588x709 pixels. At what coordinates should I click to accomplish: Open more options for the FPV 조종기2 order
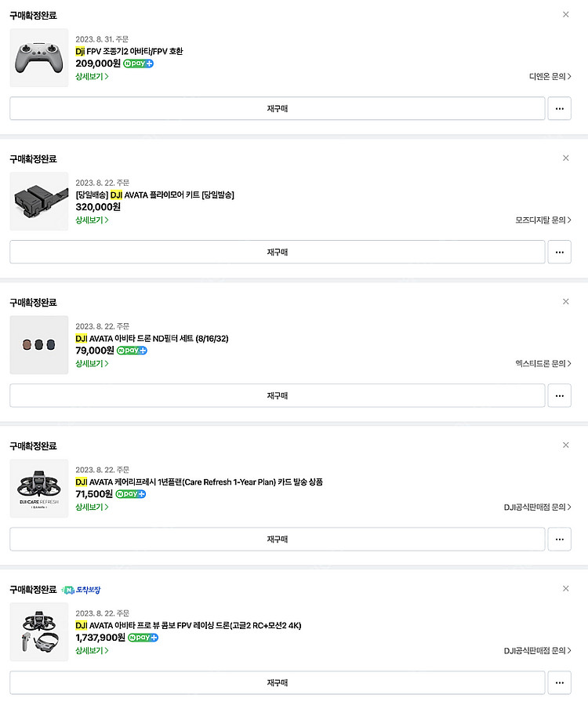pyautogui.click(x=559, y=109)
